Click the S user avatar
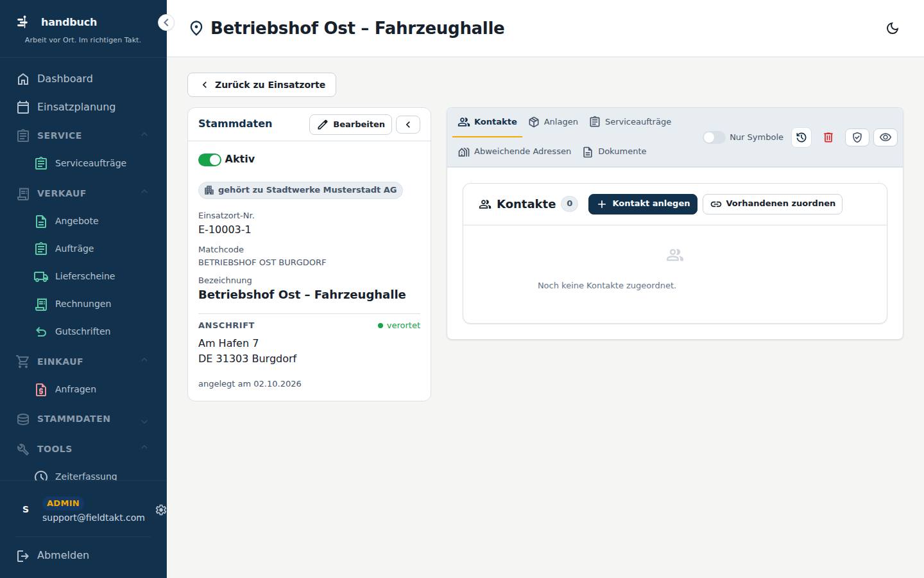This screenshot has height=578, width=924. pyautogui.click(x=26, y=510)
